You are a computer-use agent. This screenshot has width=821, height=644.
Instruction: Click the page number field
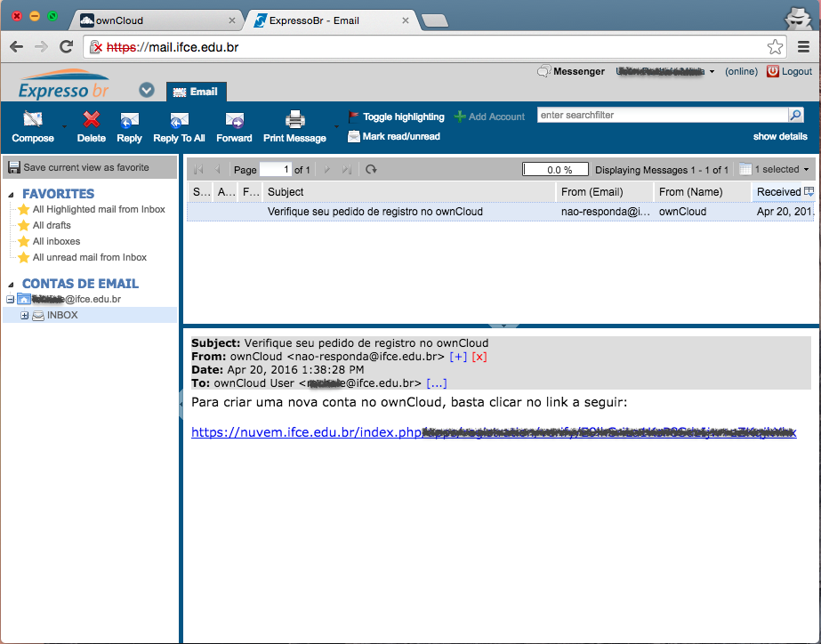click(x=276, y=170)
